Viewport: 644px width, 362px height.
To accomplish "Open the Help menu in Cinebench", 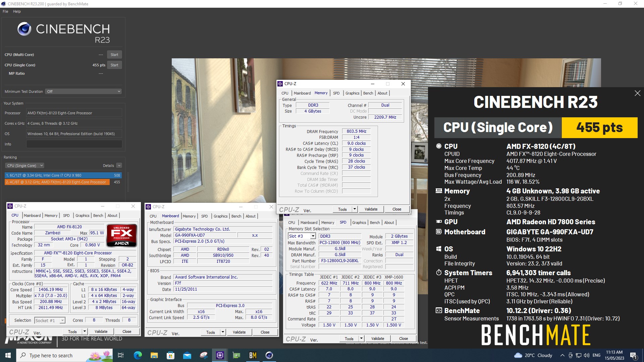I will coord(17,11).
